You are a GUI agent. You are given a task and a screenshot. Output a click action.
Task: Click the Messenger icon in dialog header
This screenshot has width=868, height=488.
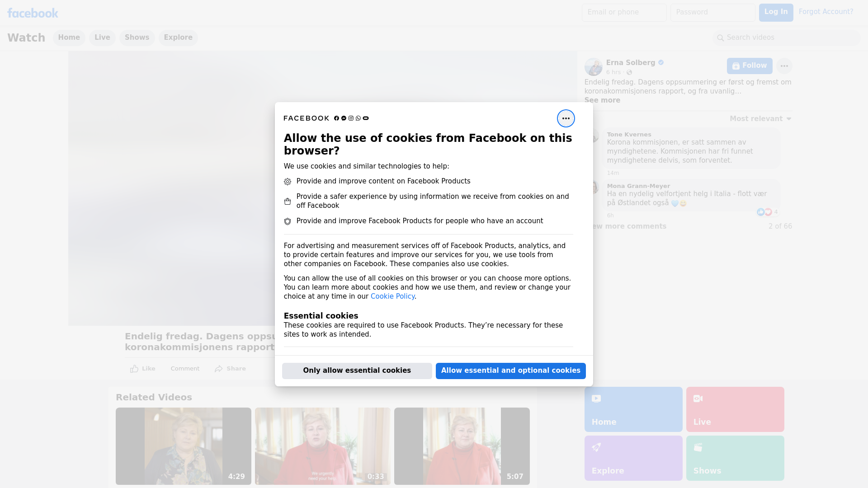[344, 118]
